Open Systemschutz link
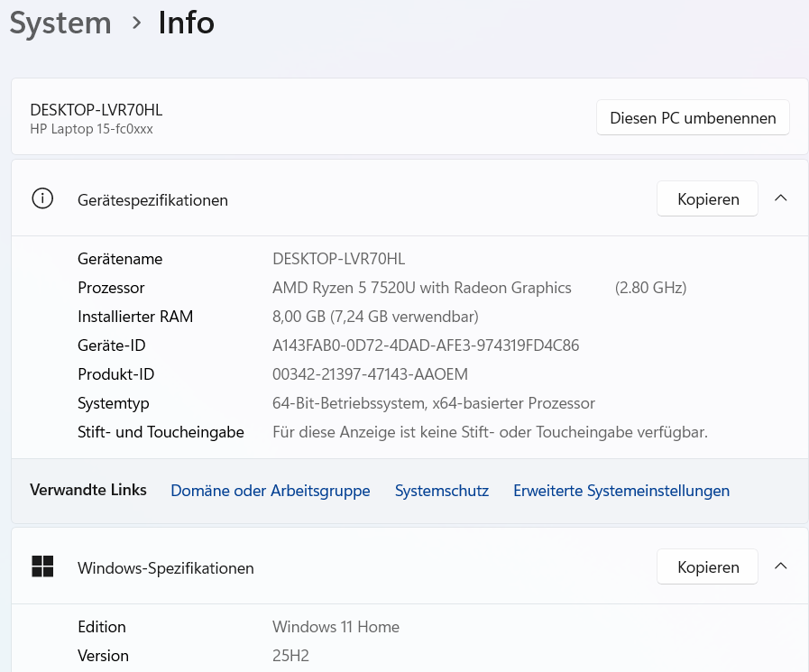The image size is (809, 672). click(x=442, y=491)
